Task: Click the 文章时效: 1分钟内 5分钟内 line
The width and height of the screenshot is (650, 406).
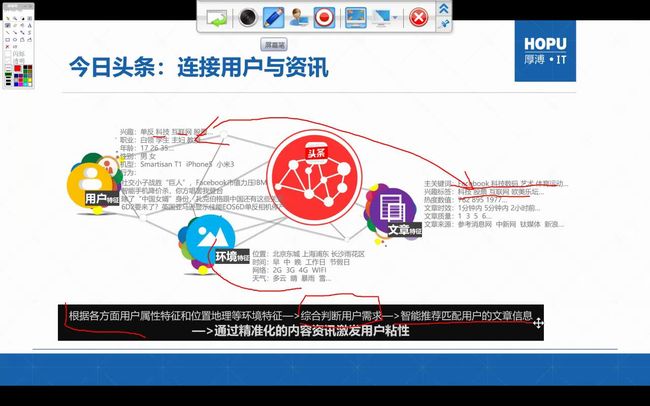Action: click(x=482, y=208)
